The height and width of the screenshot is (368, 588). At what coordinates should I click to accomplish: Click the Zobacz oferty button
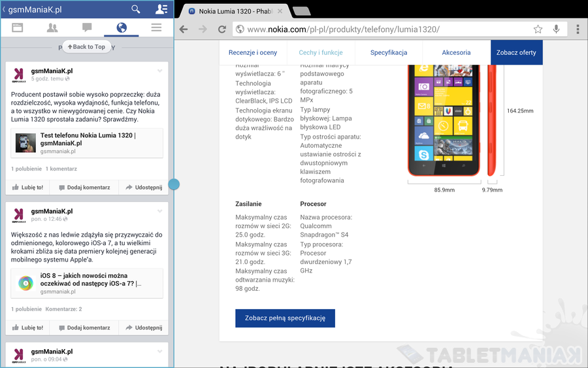point(516,52)
